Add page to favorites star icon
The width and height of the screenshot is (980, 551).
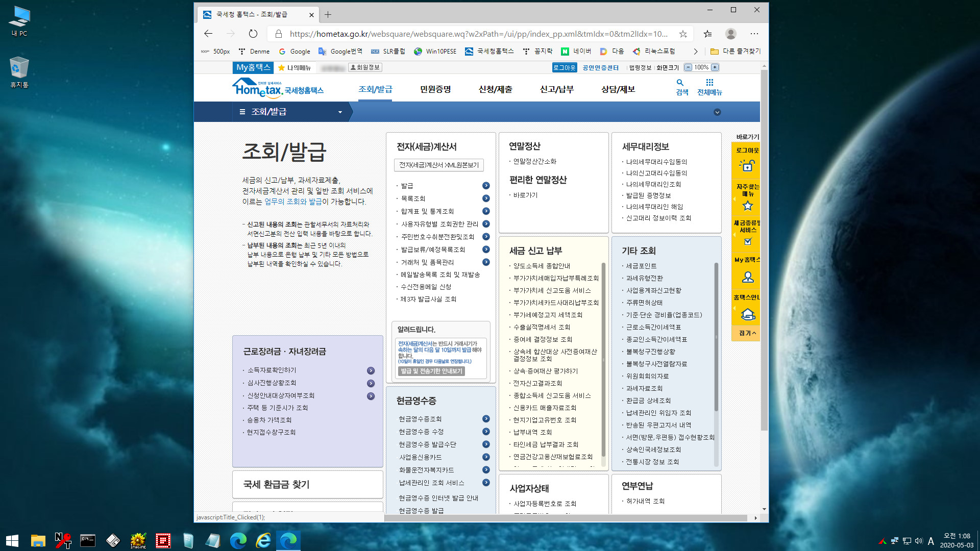683,34
